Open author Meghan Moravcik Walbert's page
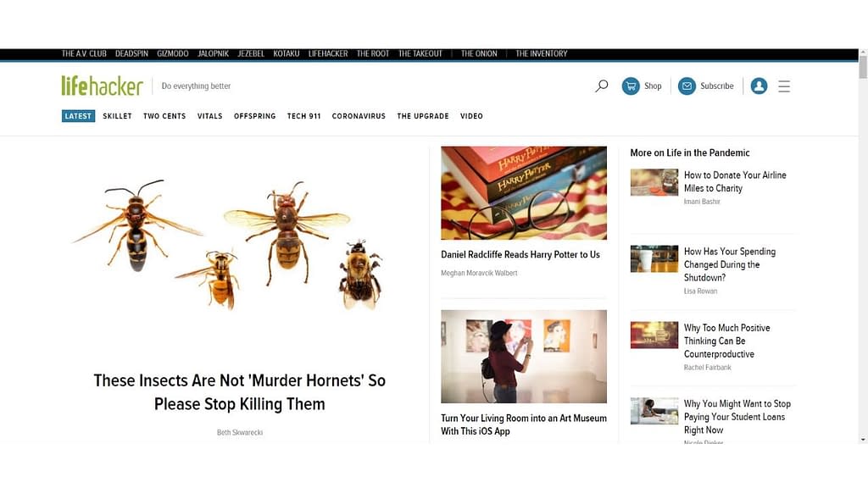This screenshot has width=868, height=488. 479,273
